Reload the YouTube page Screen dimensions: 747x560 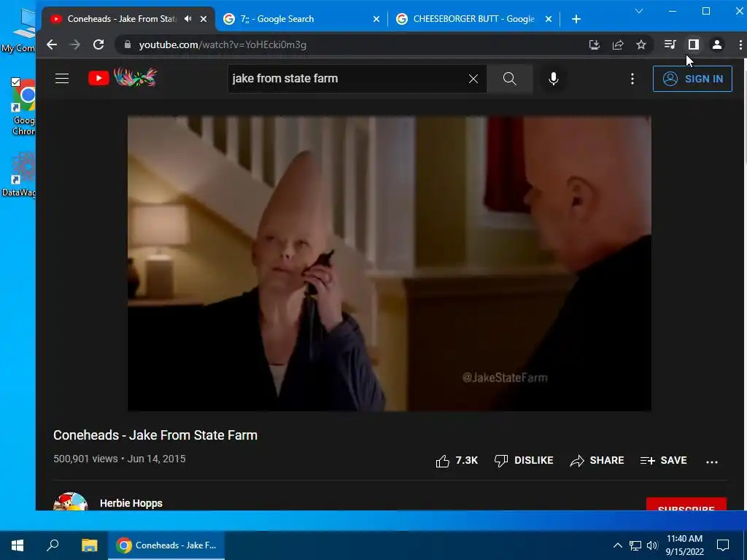pyautogui.click(x=98, y=44)
